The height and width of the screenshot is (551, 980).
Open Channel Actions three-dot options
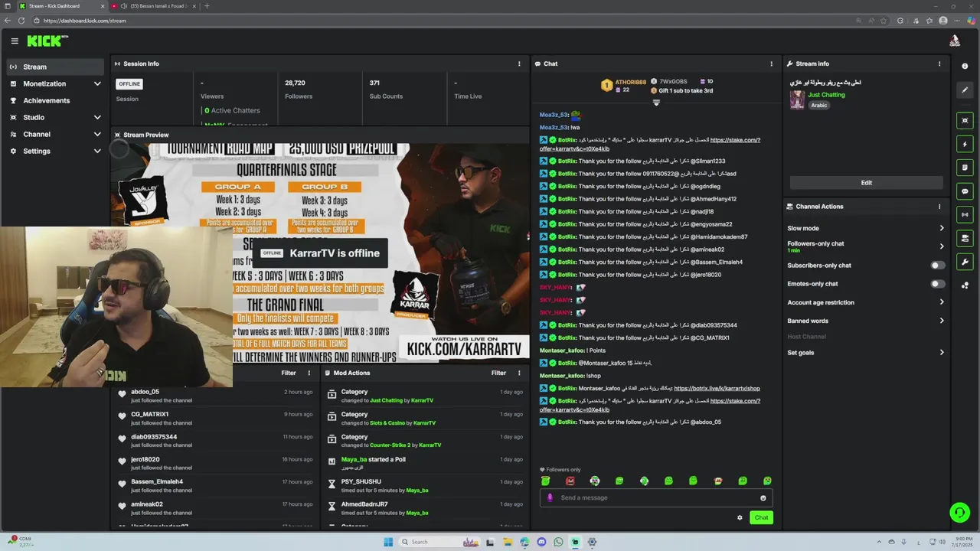[939, 207]
